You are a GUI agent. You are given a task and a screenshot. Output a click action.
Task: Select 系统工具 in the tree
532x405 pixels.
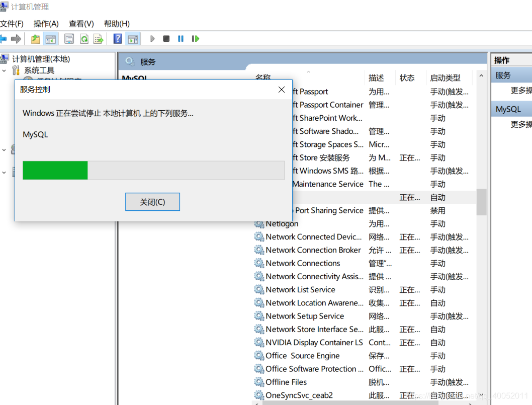[39, 70]
